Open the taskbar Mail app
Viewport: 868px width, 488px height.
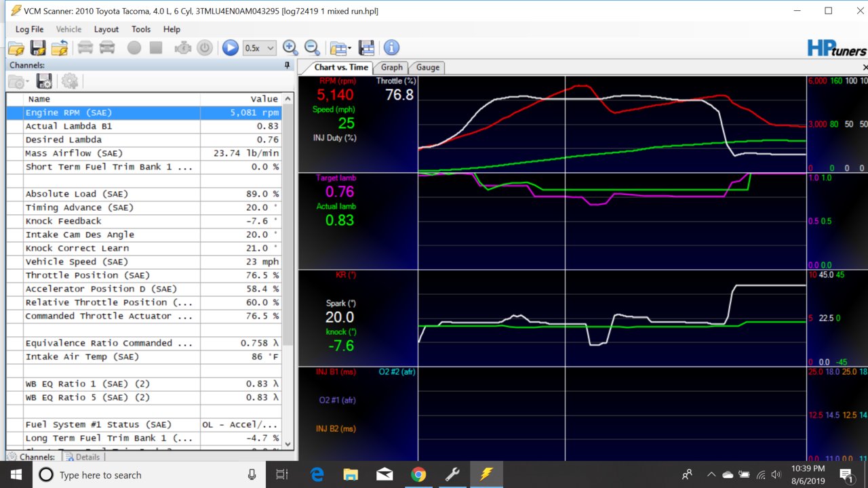(x=384, y=474)
